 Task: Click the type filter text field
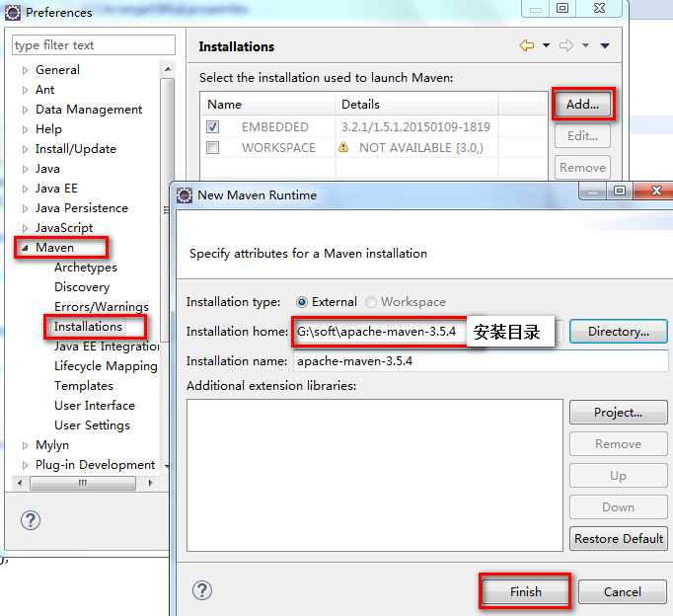click(x=94, y=45)
